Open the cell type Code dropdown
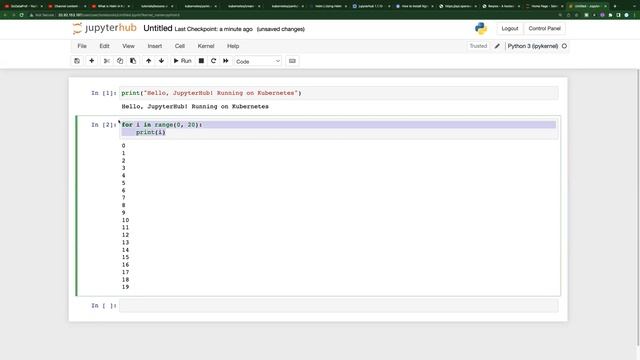Viewport: 640px width, 360px height. tap(258, 61)
